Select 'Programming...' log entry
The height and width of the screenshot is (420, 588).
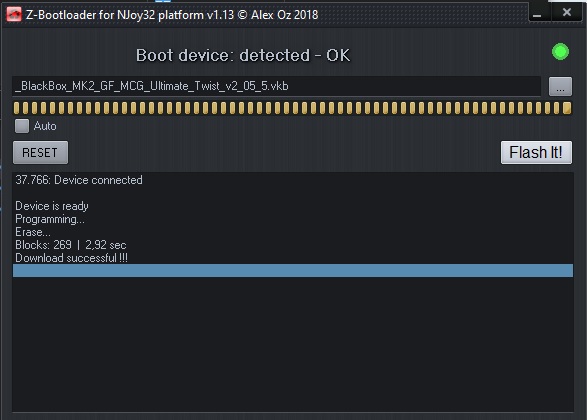pos(50,219)
